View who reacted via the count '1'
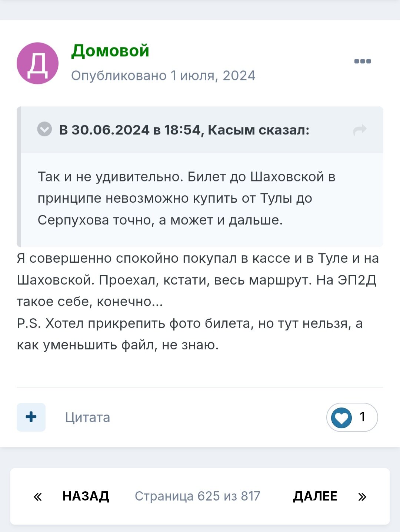The height and width of the screenshot is (532, 400). (x=363, y=417)
